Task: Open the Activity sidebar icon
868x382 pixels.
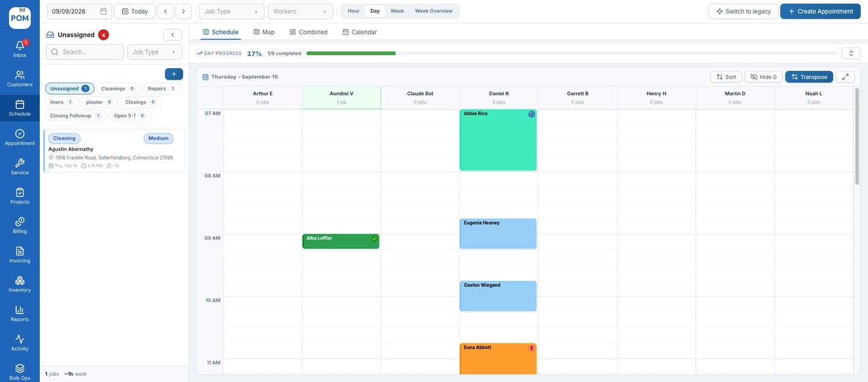Action: (20, 343)
